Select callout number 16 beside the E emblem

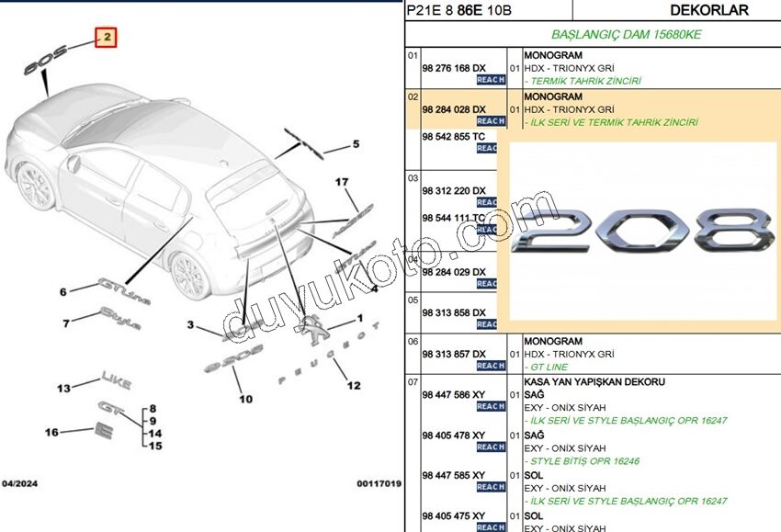(51, 432)
